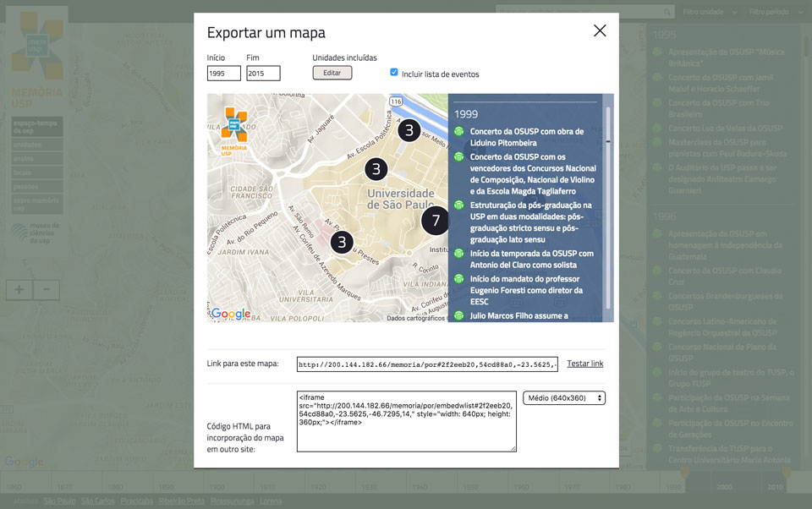The height and width of the screenshot is (509, 812).
Task: Click icon for Julio Marcos Filho event
Action: click(x=458, y=315)
